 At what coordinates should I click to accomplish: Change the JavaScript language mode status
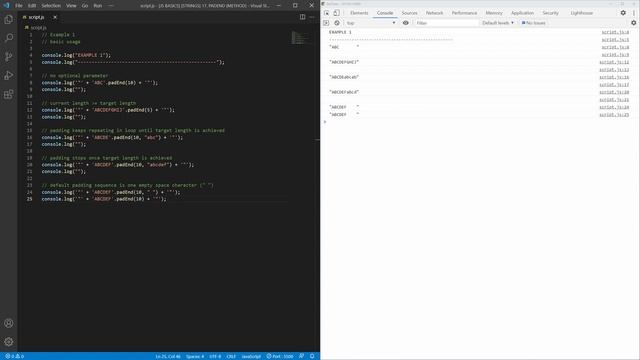coord(251,356)
